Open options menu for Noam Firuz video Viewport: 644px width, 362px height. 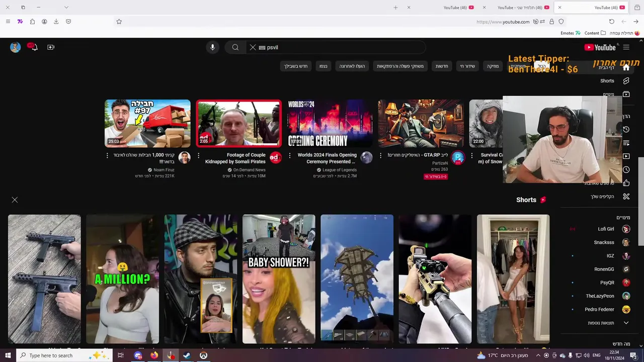click(x=107, y=156)
